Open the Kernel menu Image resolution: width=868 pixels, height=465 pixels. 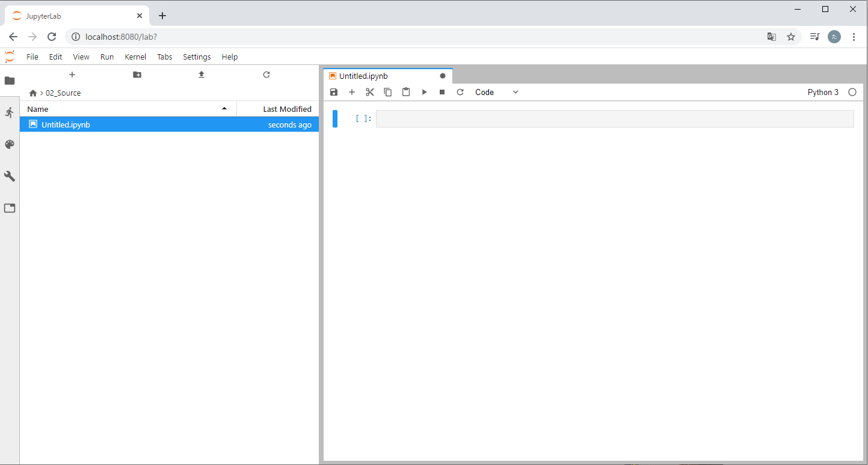pos(135,57)
